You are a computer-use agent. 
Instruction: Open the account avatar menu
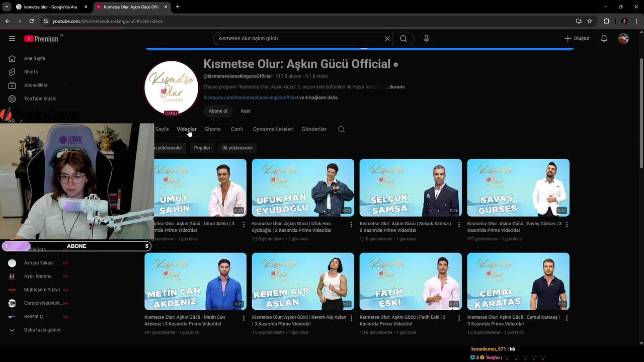(x=623, y=39)
